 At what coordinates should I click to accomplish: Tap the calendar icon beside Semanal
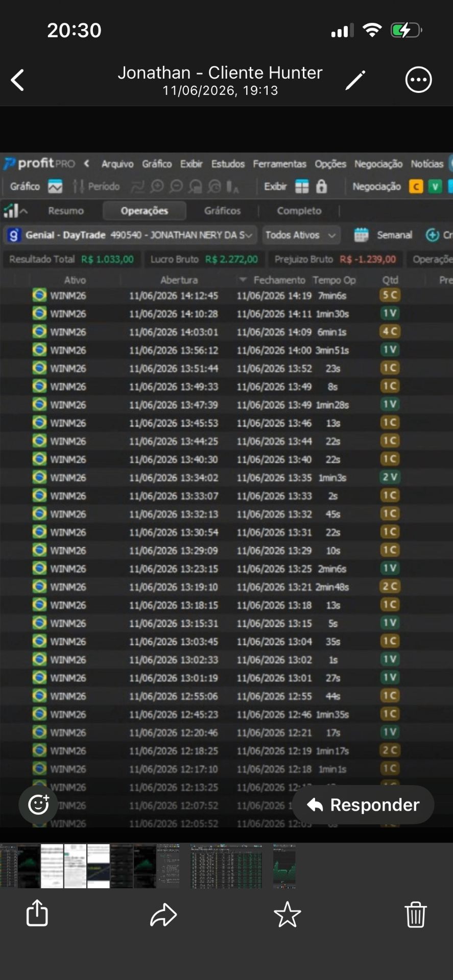[361, 235]
